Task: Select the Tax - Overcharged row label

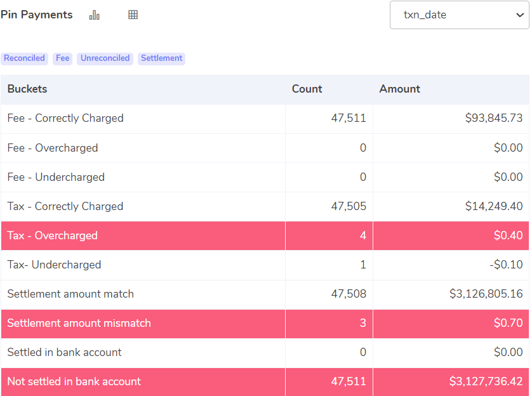Action: coord(53,235)
